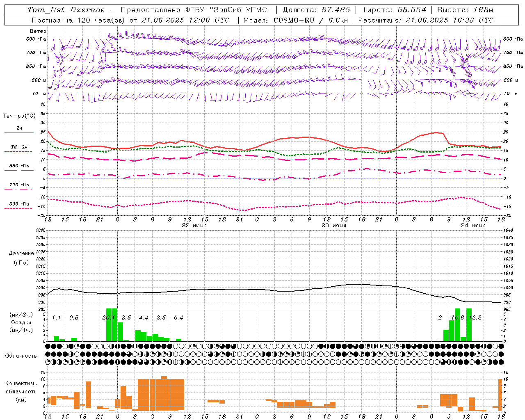Viewport: 525px width, 420px height.
Task: Click the (гПа) pressure unit label
Action: (x=21, y=262)
